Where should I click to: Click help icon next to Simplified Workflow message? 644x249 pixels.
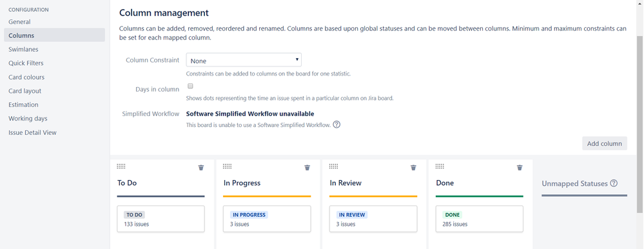click(337, 124)
